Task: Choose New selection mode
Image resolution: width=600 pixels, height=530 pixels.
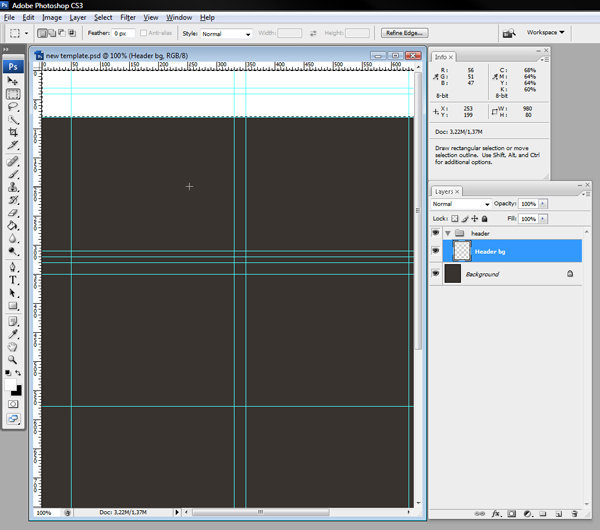Action: 42,33
